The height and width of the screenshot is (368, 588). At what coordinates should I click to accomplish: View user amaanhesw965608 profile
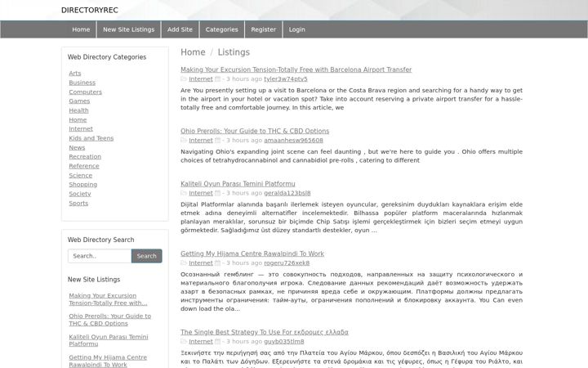pos(294,140)
